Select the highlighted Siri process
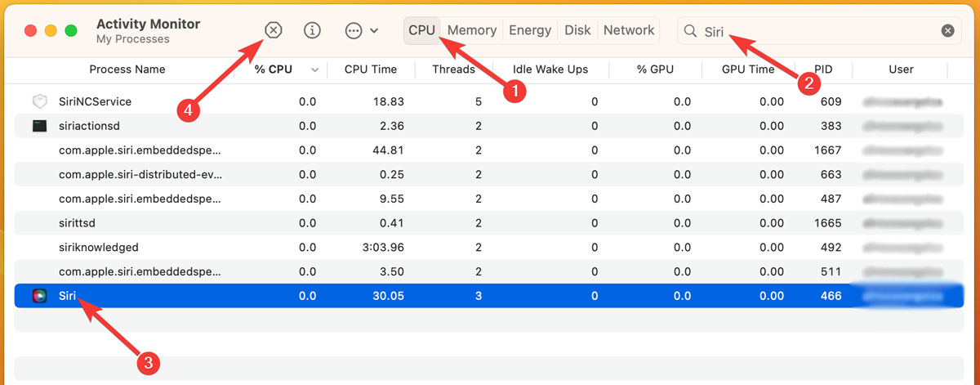This screenshot has height=385, width=980. [490, 296]
